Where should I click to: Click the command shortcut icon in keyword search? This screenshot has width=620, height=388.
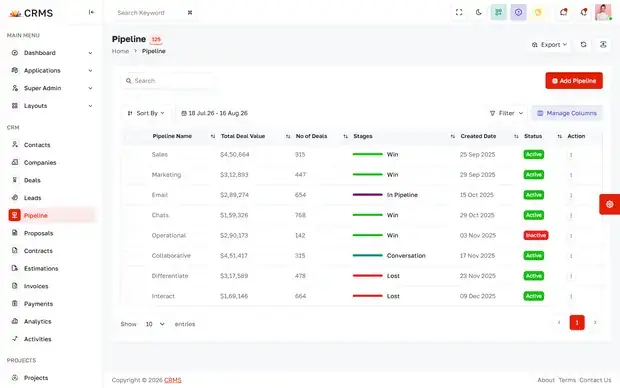pos(190,13)
